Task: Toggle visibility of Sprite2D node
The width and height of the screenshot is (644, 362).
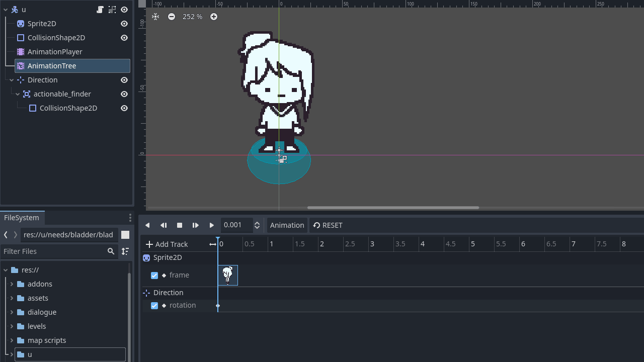Action: point(124,24)
